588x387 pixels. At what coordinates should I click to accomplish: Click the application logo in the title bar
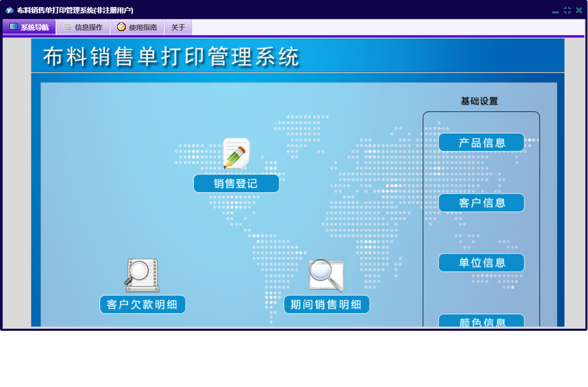[x=9, y=10]
